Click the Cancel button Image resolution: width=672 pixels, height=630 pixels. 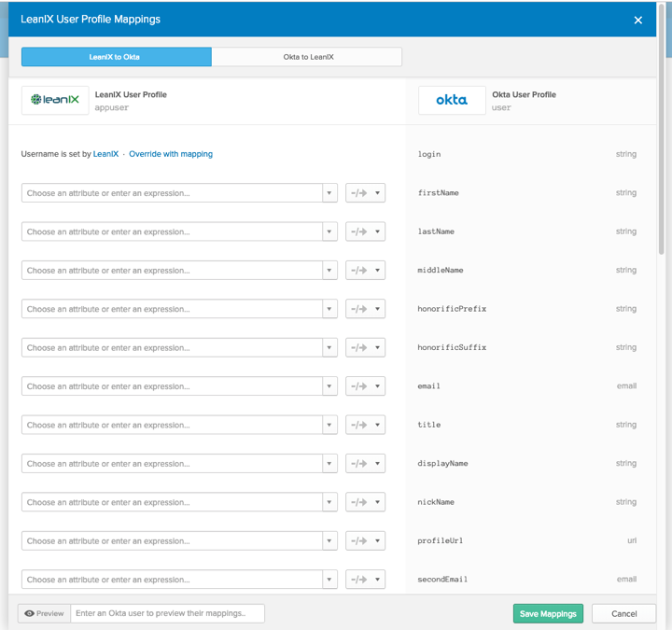[624, 614]
